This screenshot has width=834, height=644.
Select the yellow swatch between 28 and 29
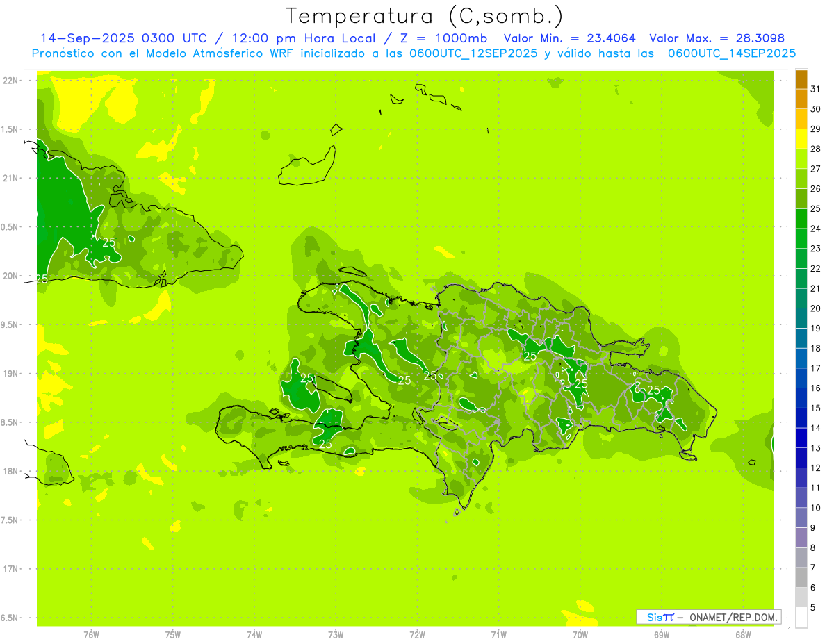pyautogui.click(x=801, y=139)
